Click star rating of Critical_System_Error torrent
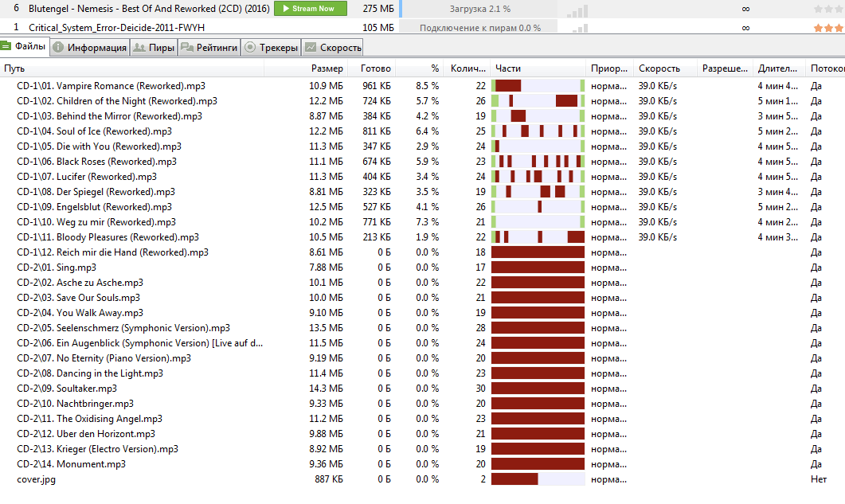The height and width of the screenshot is (504, 845). point(829,28)
